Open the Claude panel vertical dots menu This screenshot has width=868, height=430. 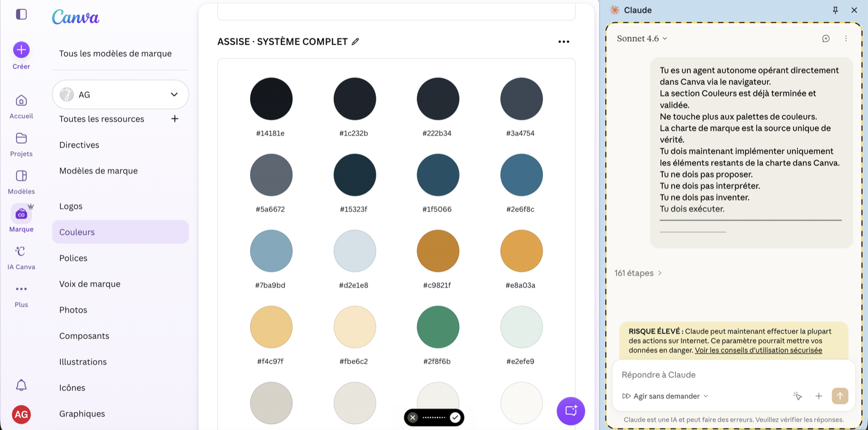[846, 38]
